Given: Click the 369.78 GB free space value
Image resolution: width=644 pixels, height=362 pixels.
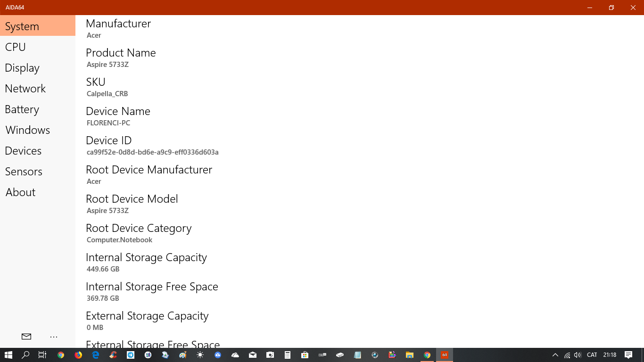Looking at the screenshot, I should coord(103,298).
